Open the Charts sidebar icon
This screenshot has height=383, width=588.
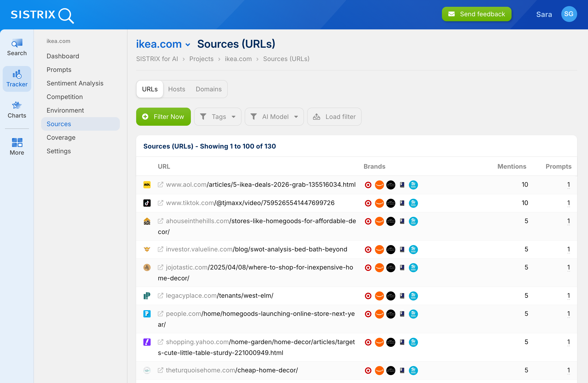(17, 110)
